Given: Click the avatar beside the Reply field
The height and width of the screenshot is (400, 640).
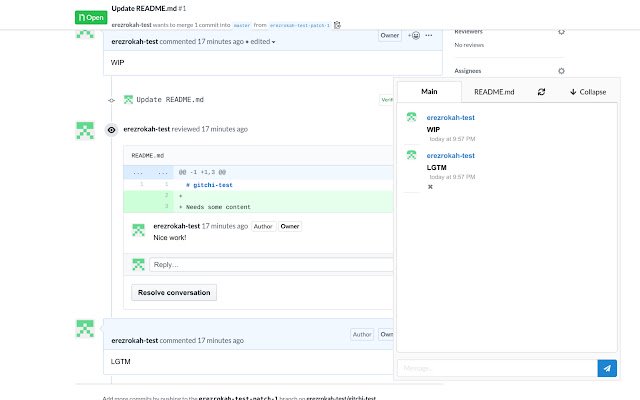Looking at the screenshot, I should [138, 265].
